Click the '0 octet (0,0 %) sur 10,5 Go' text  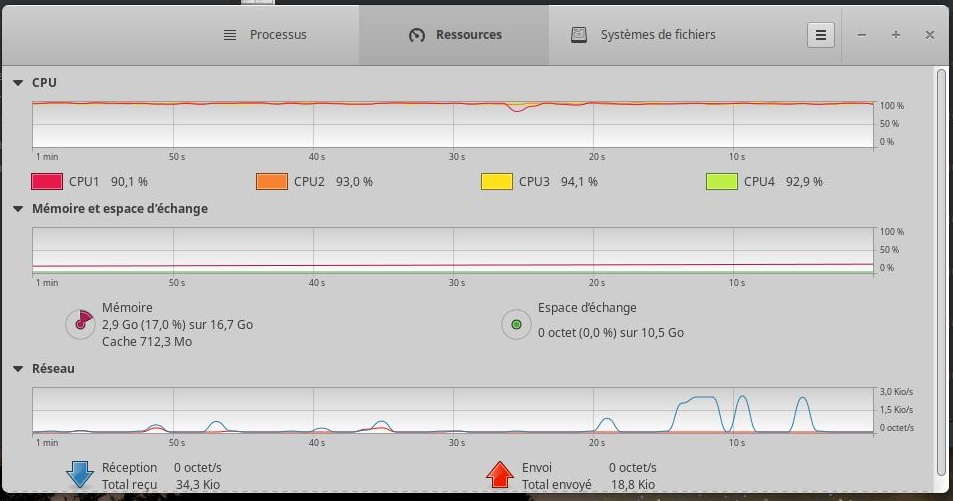tap(611, 333)
